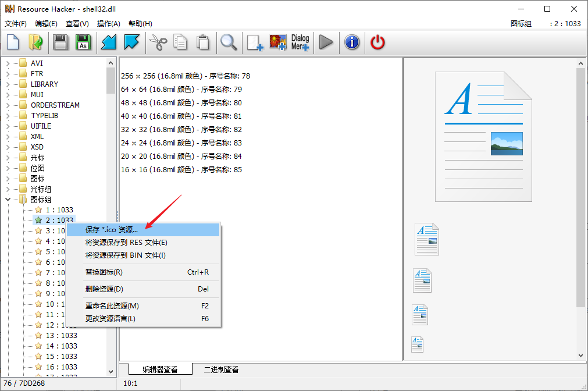
Task: Click the Add image resource icon
Action: (277, 42)
